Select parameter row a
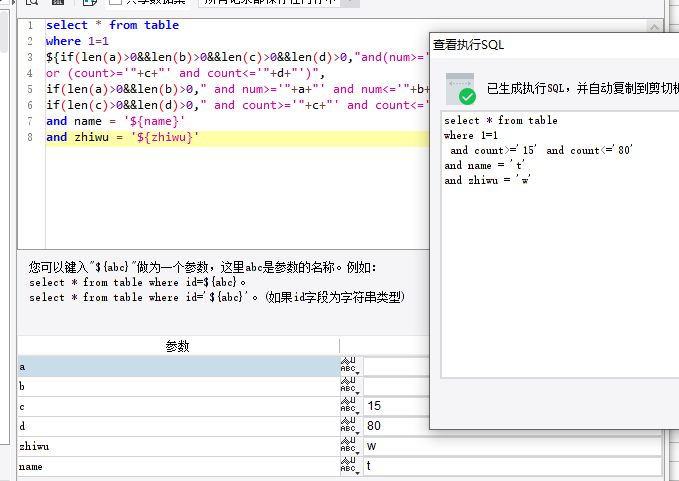 click(x=179, y=366)
